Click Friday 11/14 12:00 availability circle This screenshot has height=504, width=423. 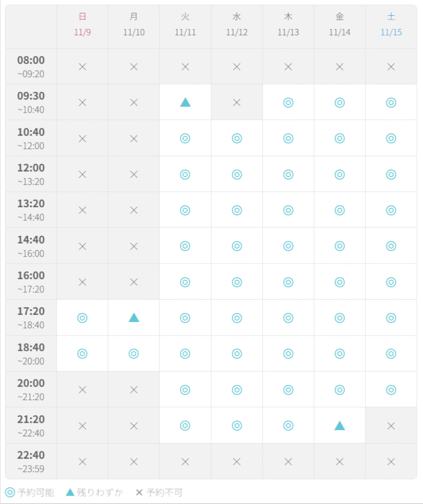339,174
